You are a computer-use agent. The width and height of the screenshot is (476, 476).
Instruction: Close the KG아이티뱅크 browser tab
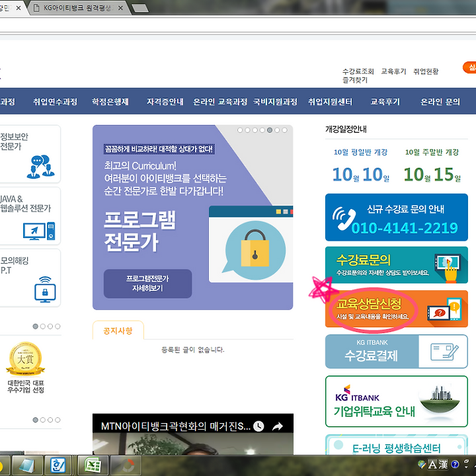(120, 8)
